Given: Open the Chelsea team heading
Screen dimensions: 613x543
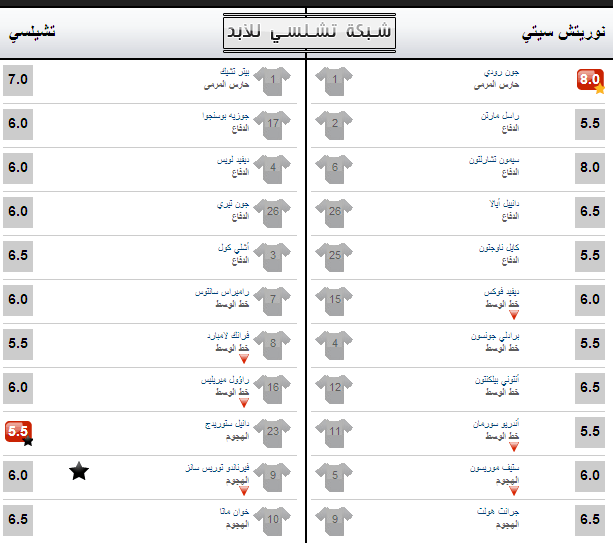Looking at the screenshot, I should pyautogui.click(x=32, y=32).
